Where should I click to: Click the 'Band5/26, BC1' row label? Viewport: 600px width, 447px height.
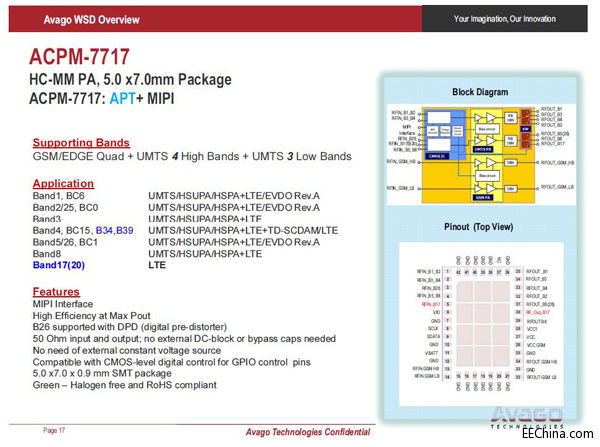click(x=65, y=242)
